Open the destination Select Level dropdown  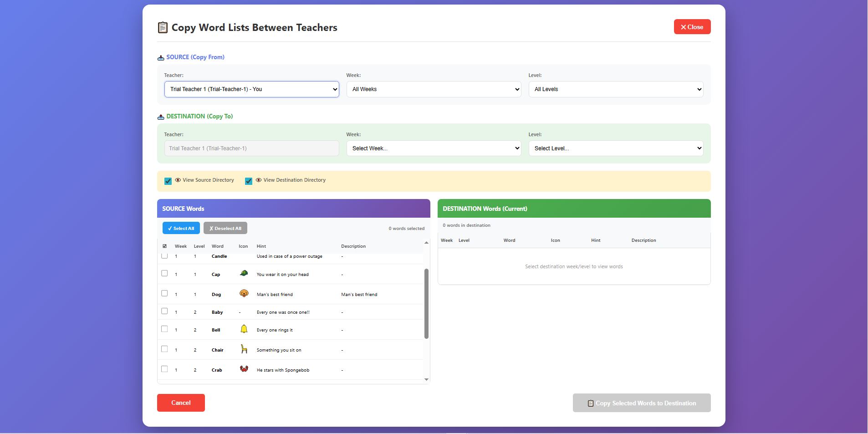[x=616, y=148]
